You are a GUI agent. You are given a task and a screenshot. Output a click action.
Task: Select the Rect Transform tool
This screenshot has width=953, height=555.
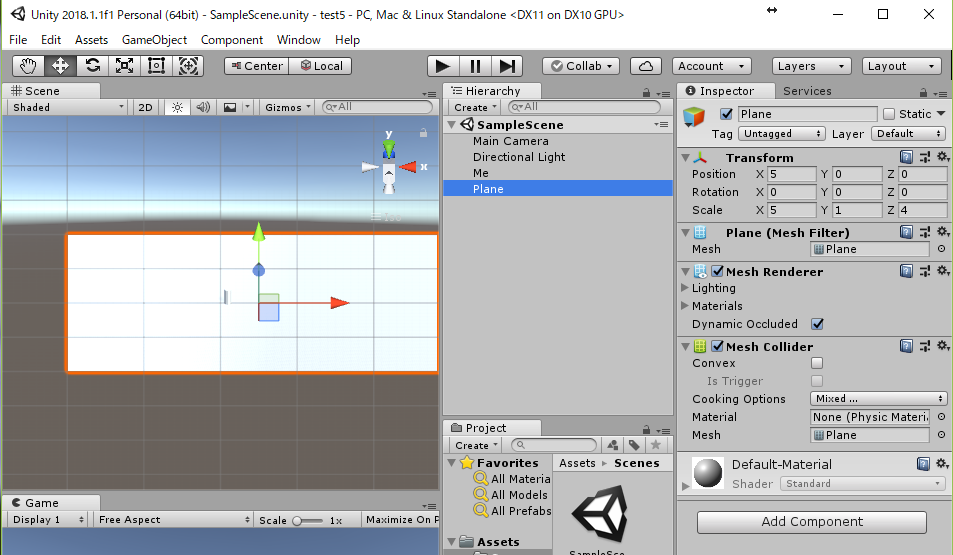[156, 66]
